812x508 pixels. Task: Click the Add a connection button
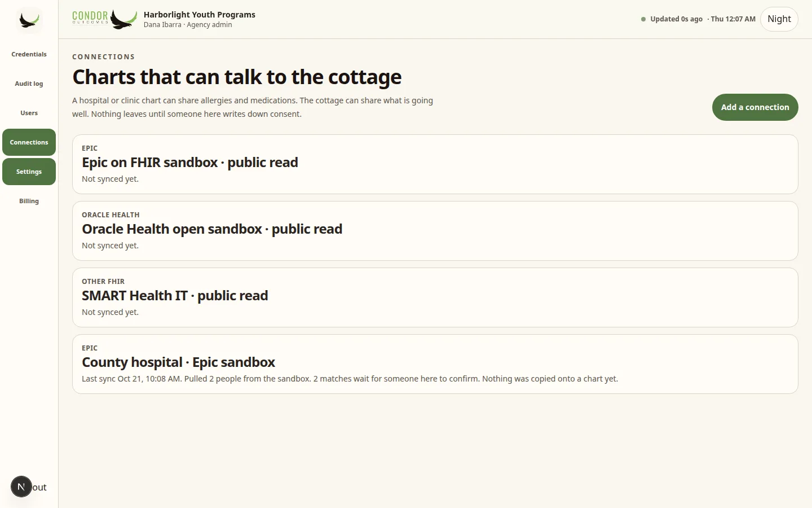(755, 107)
